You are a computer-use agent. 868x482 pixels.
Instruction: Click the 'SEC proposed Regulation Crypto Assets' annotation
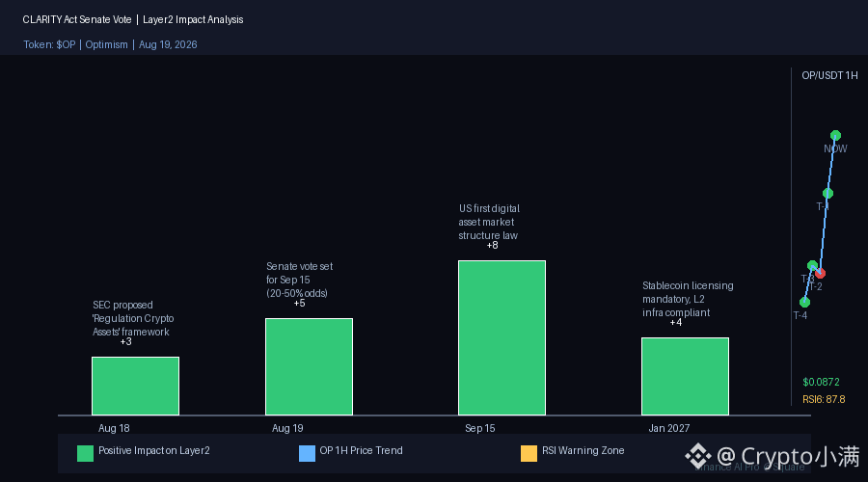coord(133,318)
